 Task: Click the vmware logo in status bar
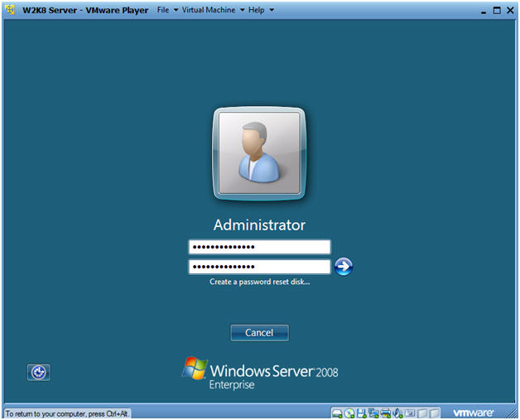[x=473, y=413]
